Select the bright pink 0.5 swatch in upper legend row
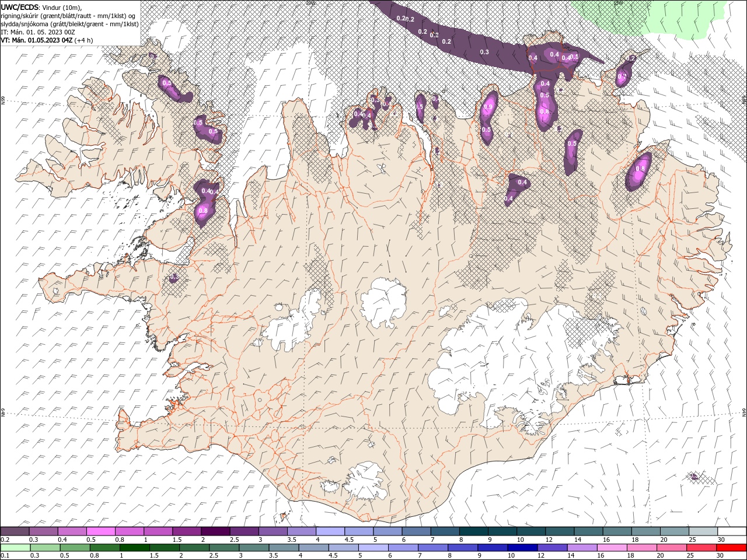 click(101, 531)
